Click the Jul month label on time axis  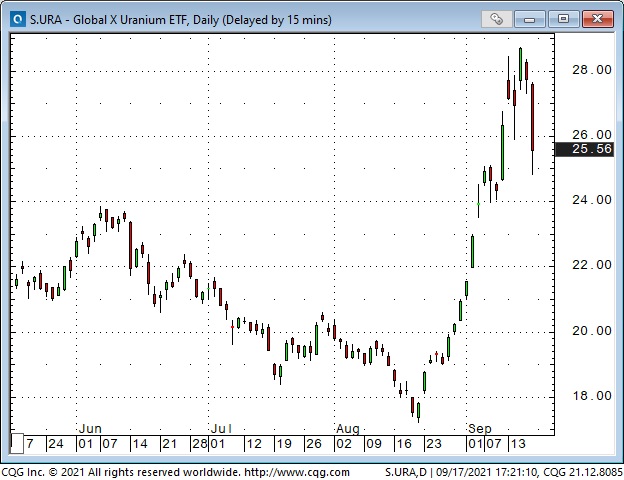221,429
